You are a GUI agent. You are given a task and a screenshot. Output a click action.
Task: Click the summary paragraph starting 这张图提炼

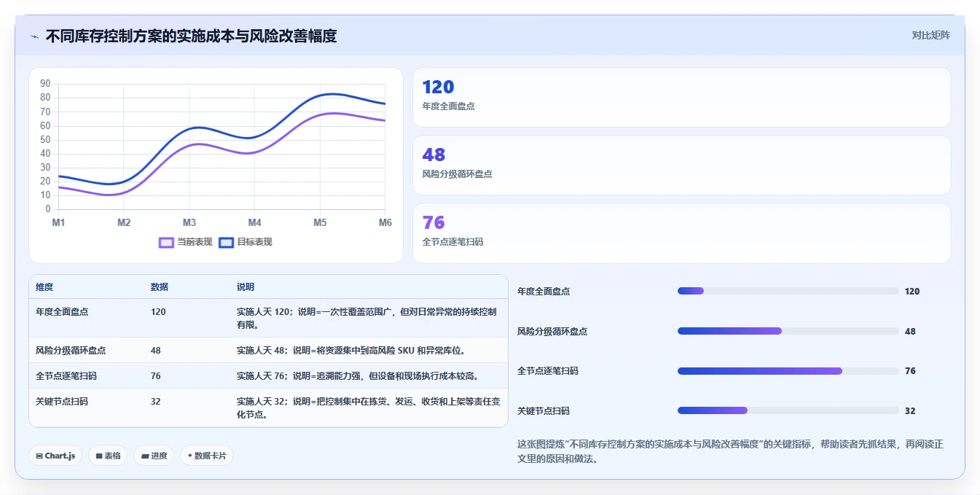pyautogui.click(x=730, y=452)
